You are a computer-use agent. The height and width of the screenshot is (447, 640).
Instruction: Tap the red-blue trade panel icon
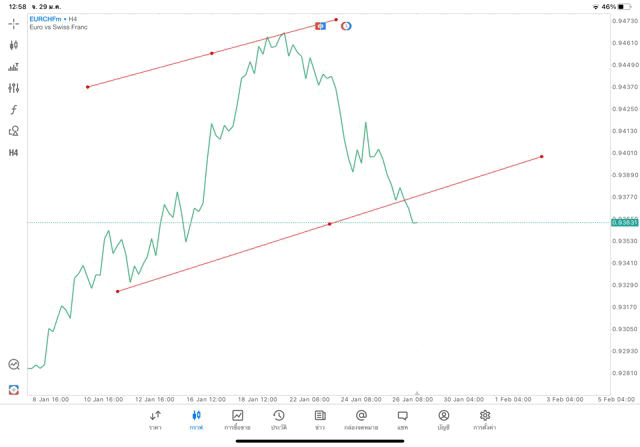coord(14,388)
